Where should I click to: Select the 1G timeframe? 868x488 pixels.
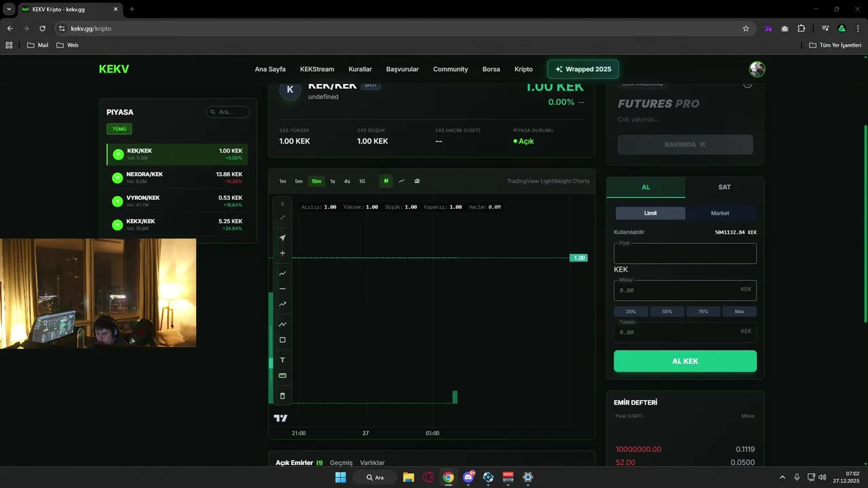coord(362,182)
